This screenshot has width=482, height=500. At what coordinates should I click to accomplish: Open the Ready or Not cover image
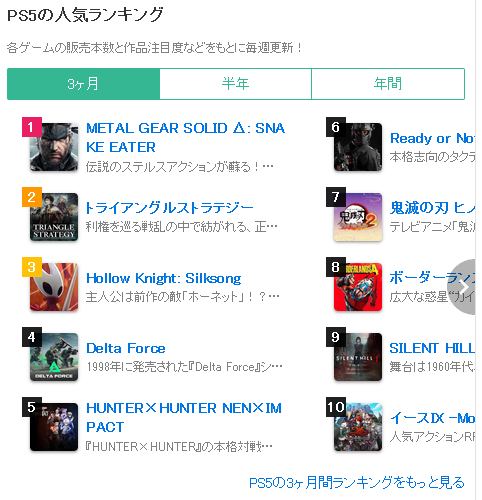click(x=358, y=147)
